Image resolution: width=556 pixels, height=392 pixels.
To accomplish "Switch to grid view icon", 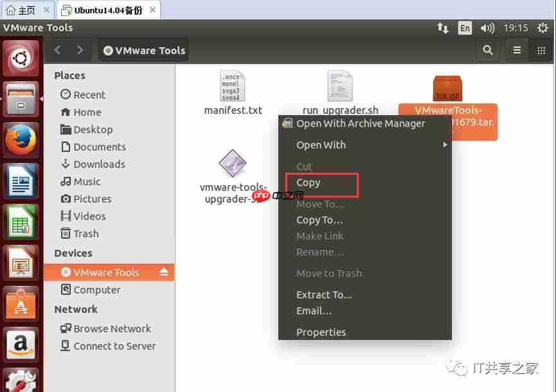I will pos(541,50).
